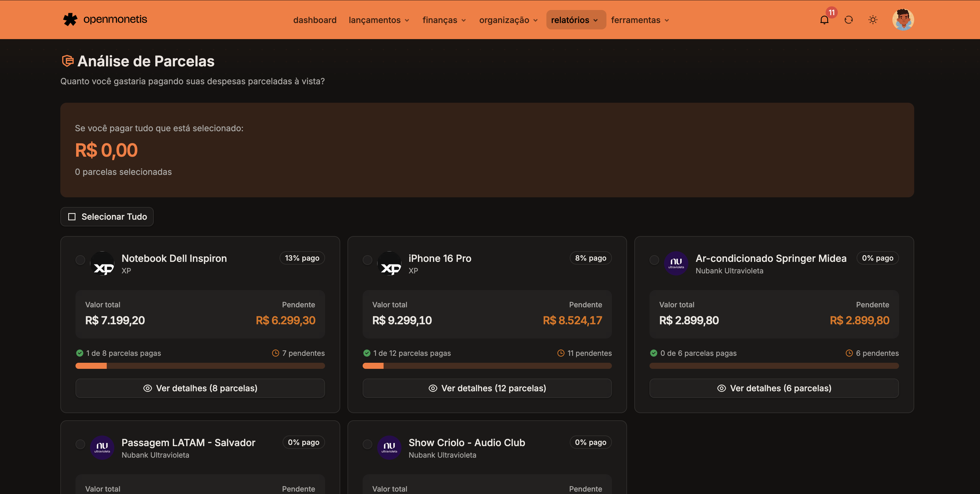This screenshot has height=494, width=980.
Task: Select the iPhone 16 Pro radio button
Action: (367, 260)
